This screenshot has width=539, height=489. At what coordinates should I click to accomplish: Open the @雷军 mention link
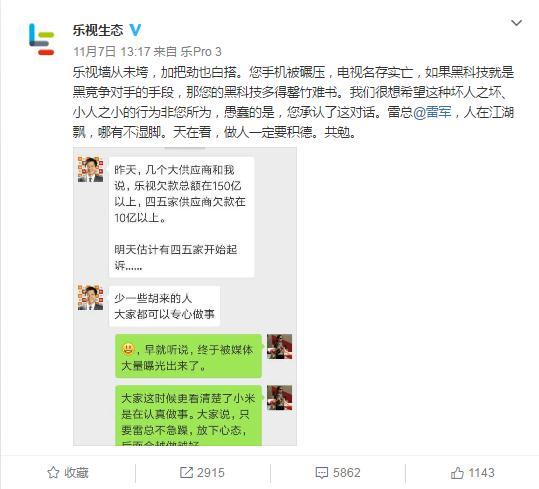tap(432, 112)
